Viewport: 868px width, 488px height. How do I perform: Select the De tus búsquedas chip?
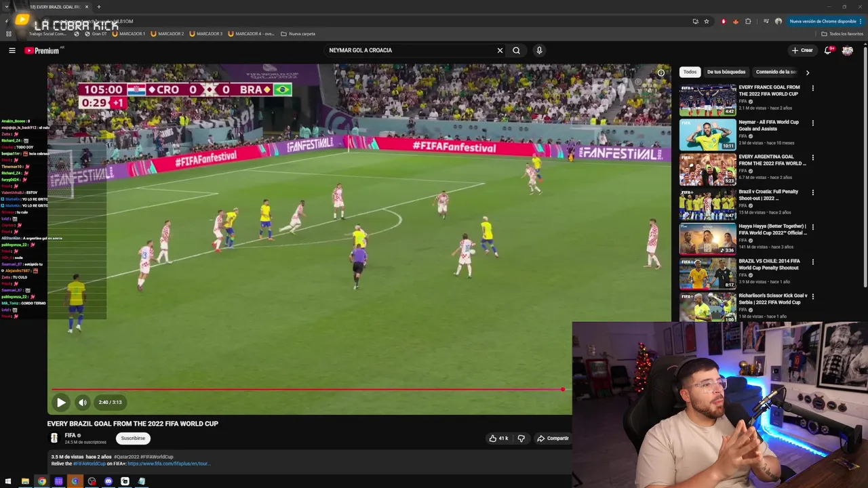[x=726, y=72]
